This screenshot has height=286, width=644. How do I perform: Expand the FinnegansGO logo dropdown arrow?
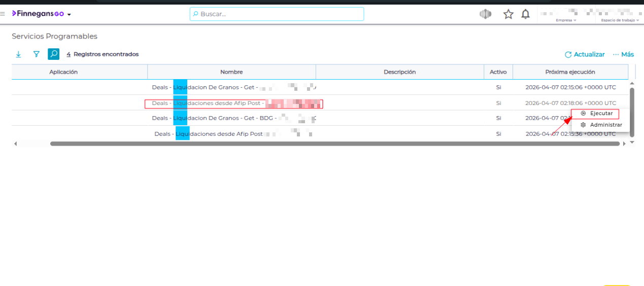pos(69,14)
